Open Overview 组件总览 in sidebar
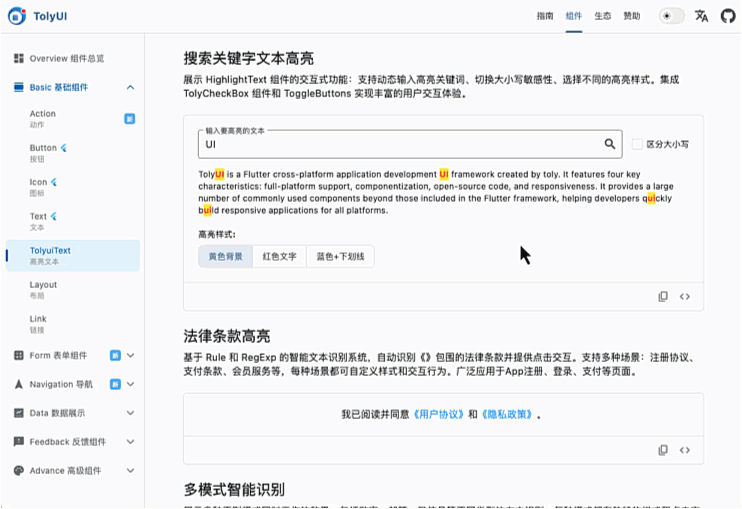742x509 pixels. pyautogui.click(x=73, y=58)
